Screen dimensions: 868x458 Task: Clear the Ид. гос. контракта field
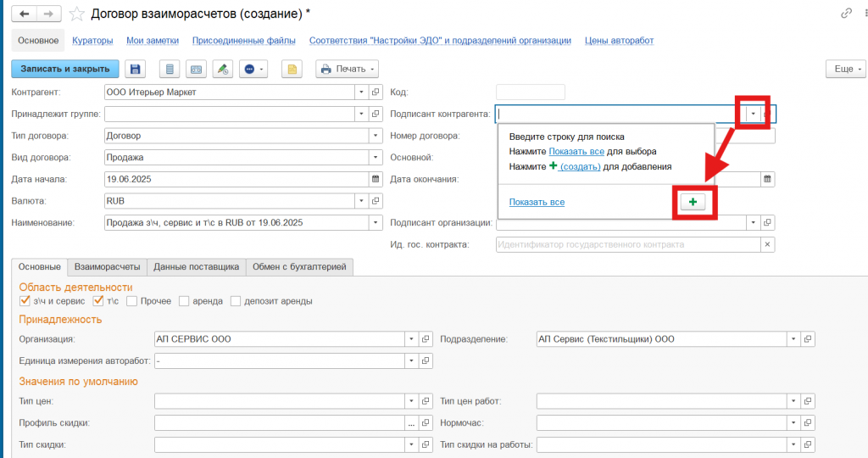pos(768,245)
